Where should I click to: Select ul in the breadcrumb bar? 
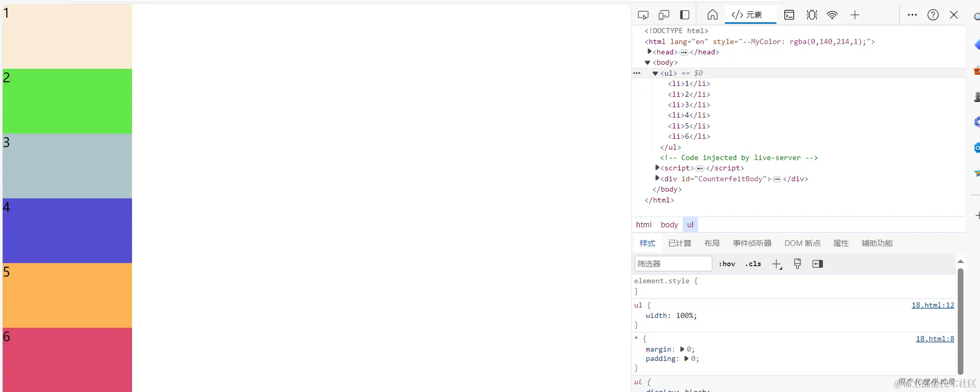pyautogui.click(x=690, y=225)
